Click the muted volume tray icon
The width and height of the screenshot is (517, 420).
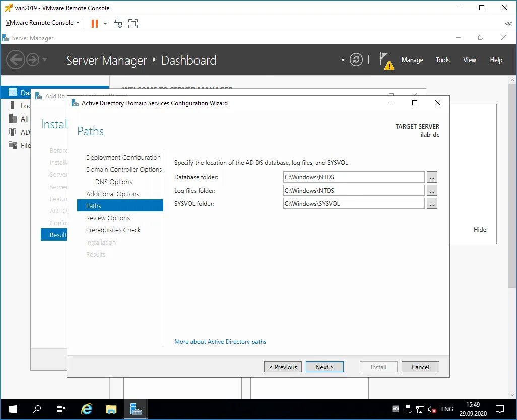click(x=432, y=410)
